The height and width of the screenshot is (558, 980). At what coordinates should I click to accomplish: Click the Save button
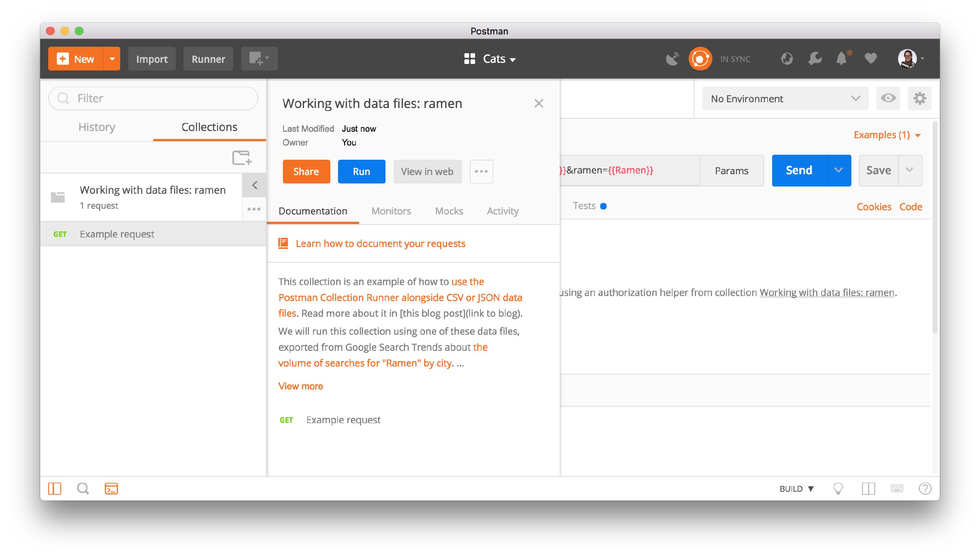[878, 170]
